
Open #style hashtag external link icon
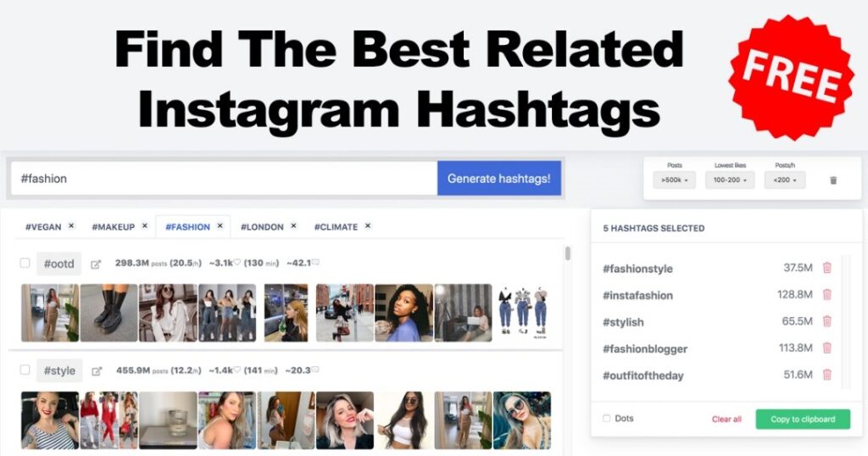point(97,371)
